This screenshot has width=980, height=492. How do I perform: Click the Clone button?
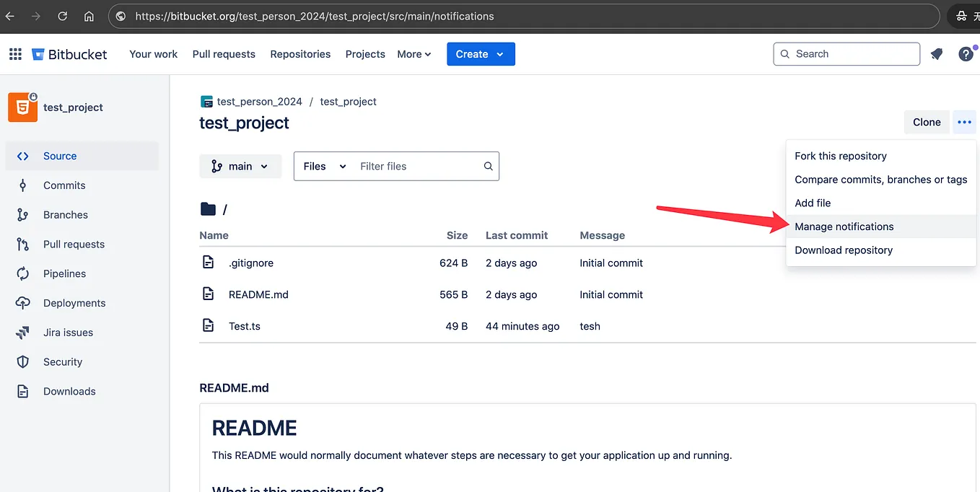927,122
